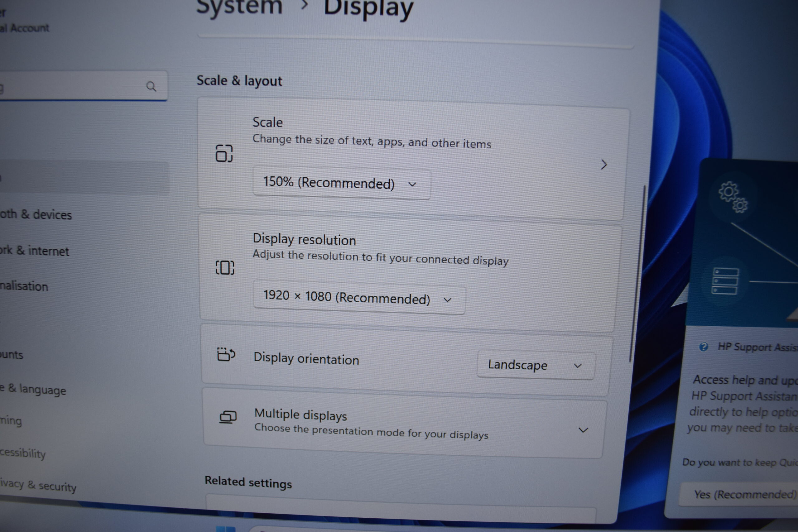The width and height of the screenshot is (798, 532).
Task: Click the gears icon in HP panel
Action: tap(733, 197)
